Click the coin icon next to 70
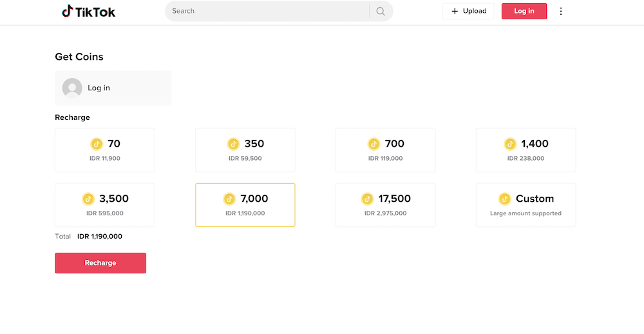 (x=97, y=144)
